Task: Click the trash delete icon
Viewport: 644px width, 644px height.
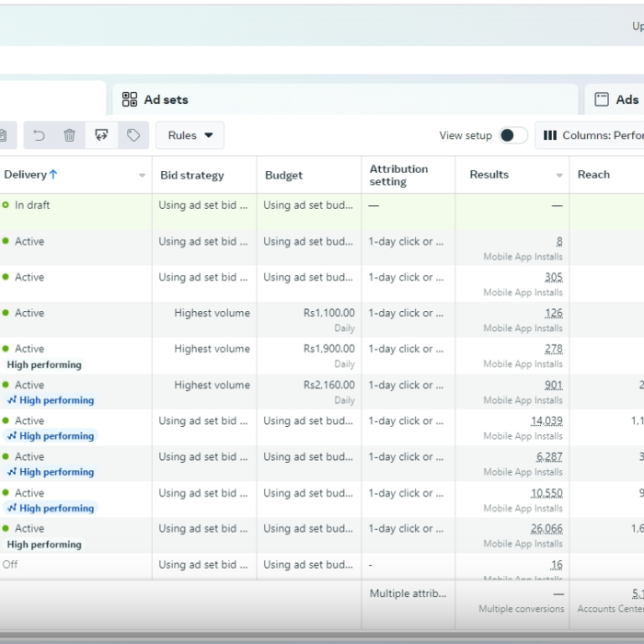Action: pyautogui.click(x=70, y=135)
